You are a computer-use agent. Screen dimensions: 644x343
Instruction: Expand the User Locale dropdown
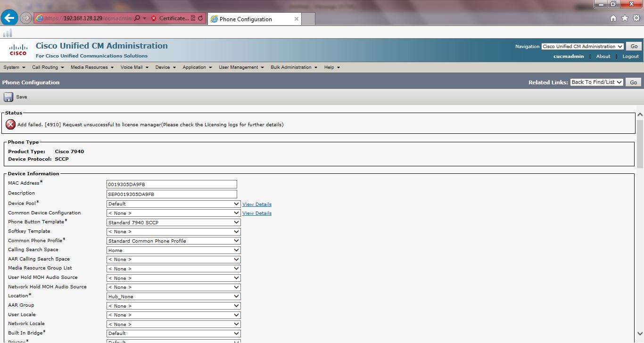[173, 315]
